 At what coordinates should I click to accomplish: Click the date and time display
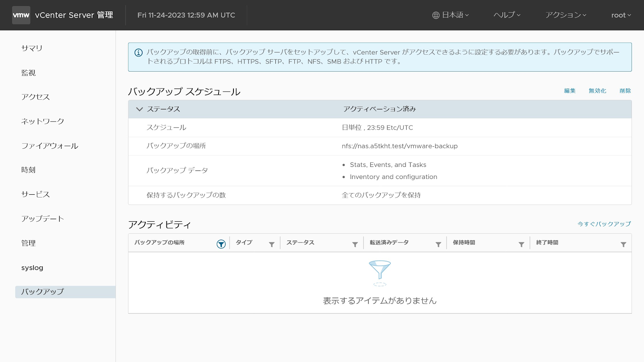(186, 15)
